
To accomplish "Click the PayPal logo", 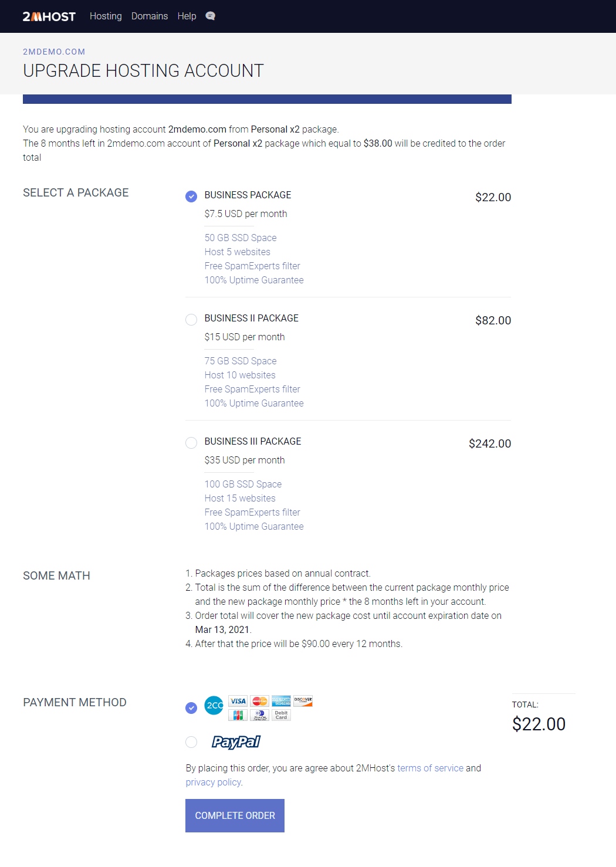I will pyautogui.click(x=236, y=742).
